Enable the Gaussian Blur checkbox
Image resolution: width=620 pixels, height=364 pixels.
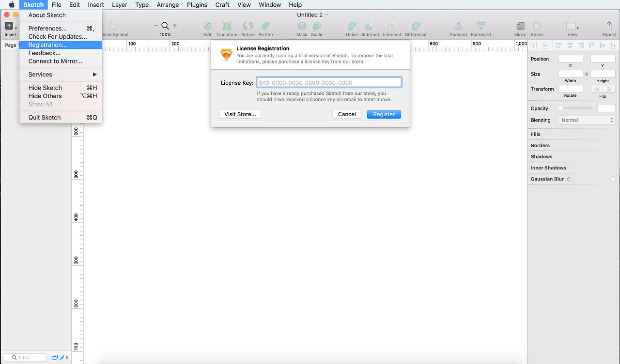click(613, 179)
